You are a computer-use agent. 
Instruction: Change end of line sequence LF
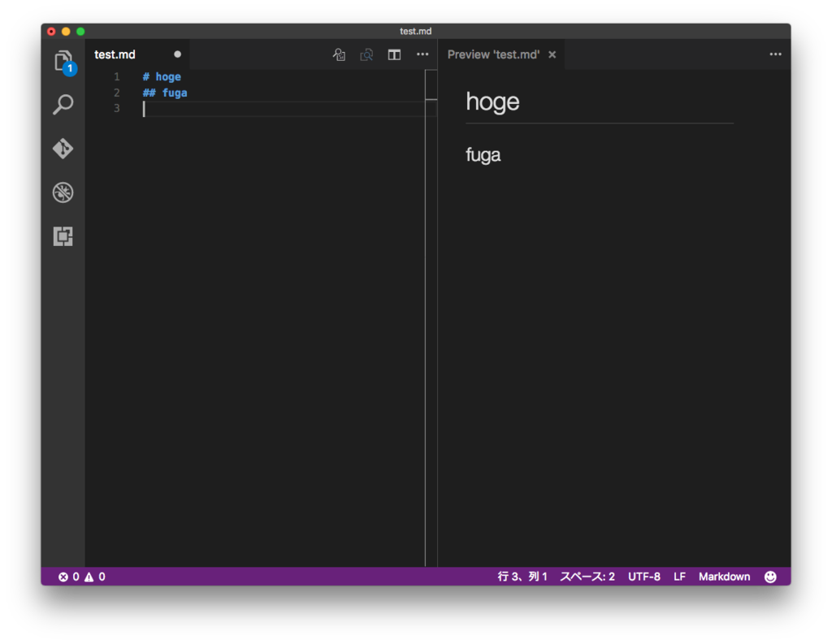pyautogui.click(x=680, y=577)
